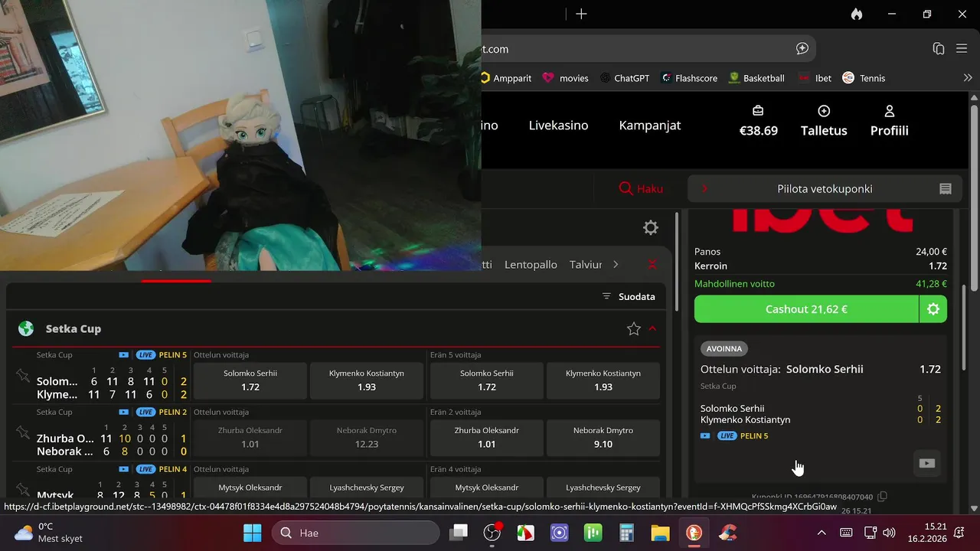Open the Talletus deposit button

(824, 122)
